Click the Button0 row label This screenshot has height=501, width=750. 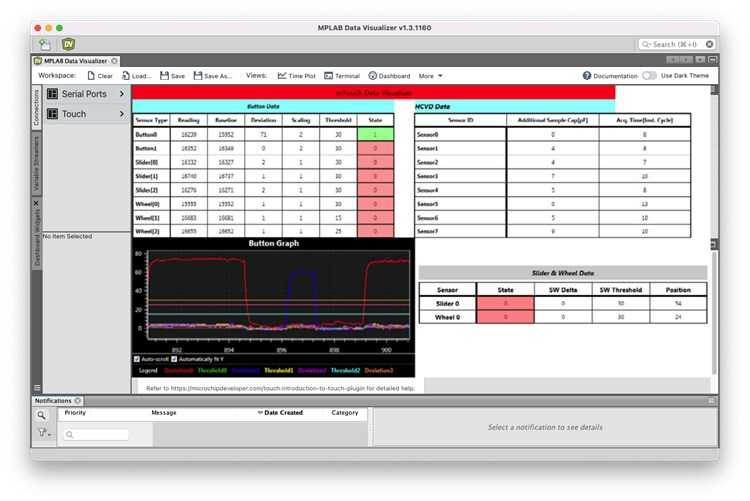point(146,134)
